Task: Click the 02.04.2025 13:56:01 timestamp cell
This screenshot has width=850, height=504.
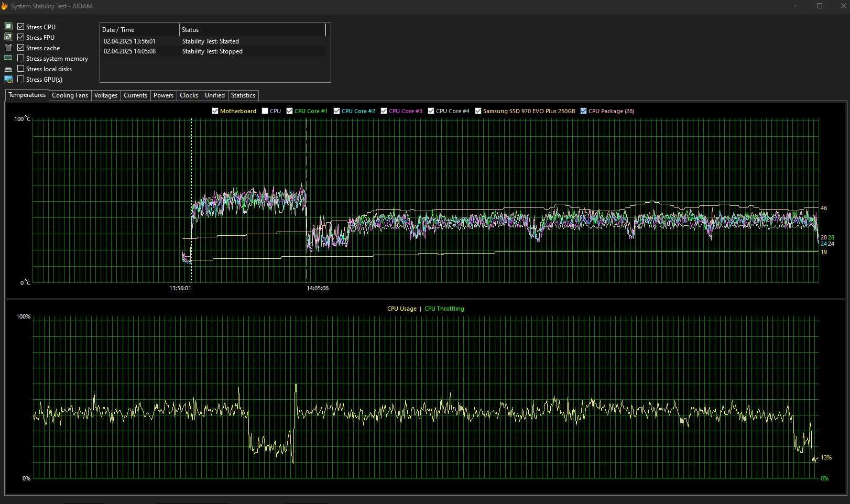Action: click(129, 41)
